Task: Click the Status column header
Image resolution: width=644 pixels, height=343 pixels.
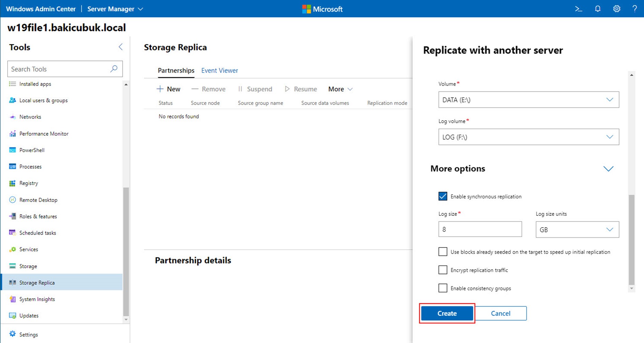Action: 165,103
